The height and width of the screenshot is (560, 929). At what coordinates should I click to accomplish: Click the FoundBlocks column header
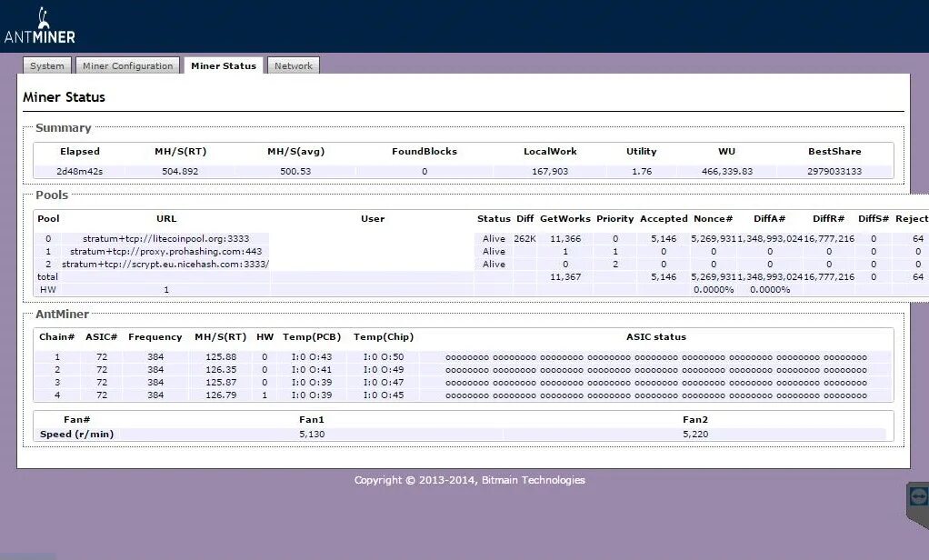pos(425,152)
